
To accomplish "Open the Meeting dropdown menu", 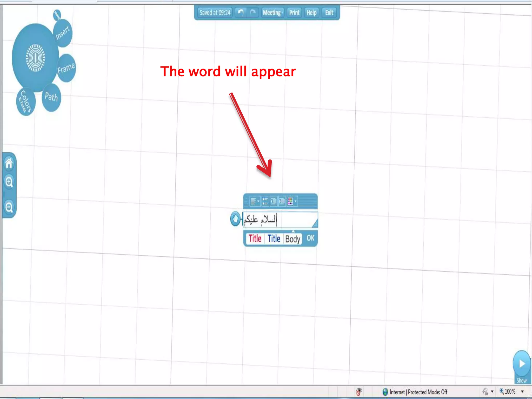I will pyautogui.click(x=272, y=12).
